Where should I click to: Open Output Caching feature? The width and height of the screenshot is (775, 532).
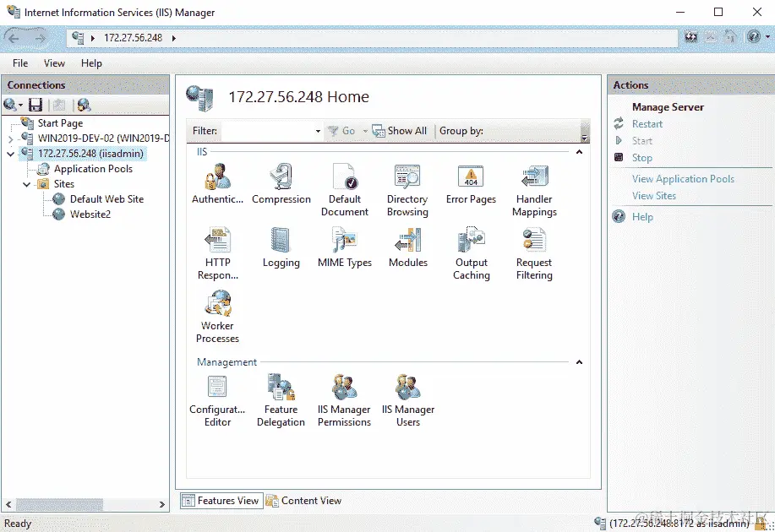[471, 253]
